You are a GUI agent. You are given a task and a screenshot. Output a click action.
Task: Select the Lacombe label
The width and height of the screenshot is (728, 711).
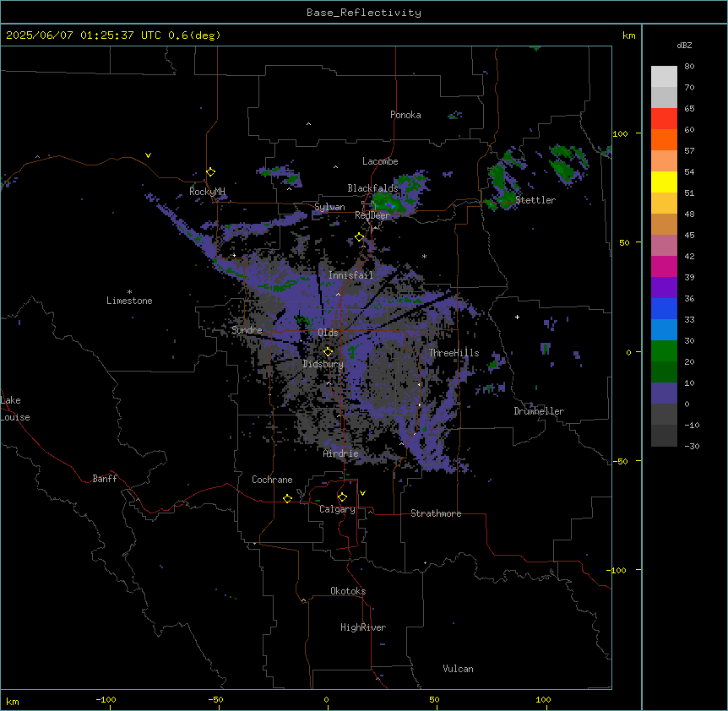click(380, 161)
